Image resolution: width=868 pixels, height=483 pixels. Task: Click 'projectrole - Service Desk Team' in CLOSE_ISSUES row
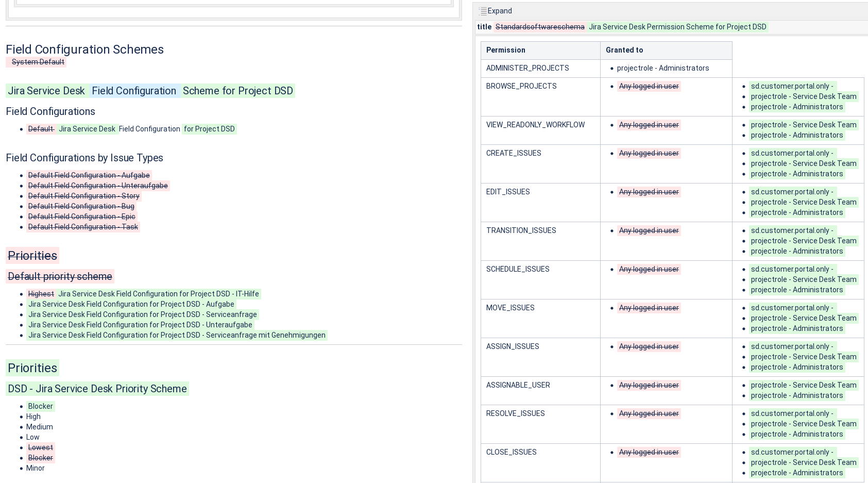[804, 462]
